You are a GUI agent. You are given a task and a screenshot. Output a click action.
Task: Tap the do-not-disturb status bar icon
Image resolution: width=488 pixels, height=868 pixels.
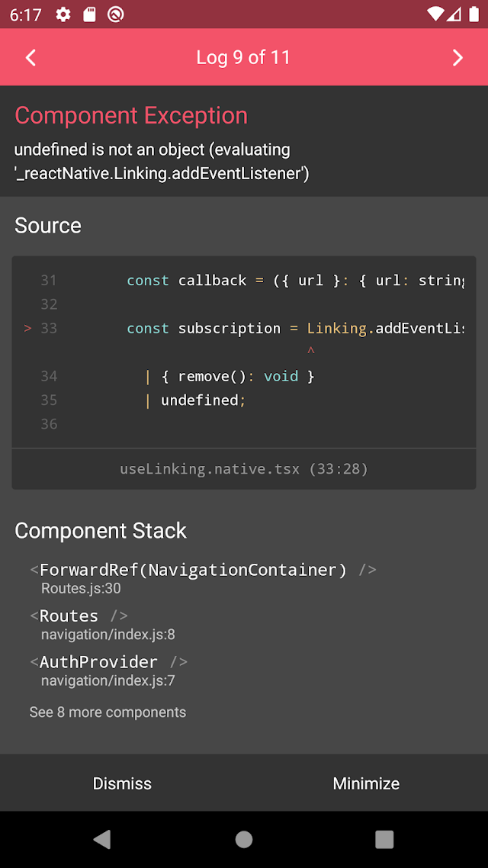pyautogui.click(x=116, y=14)
